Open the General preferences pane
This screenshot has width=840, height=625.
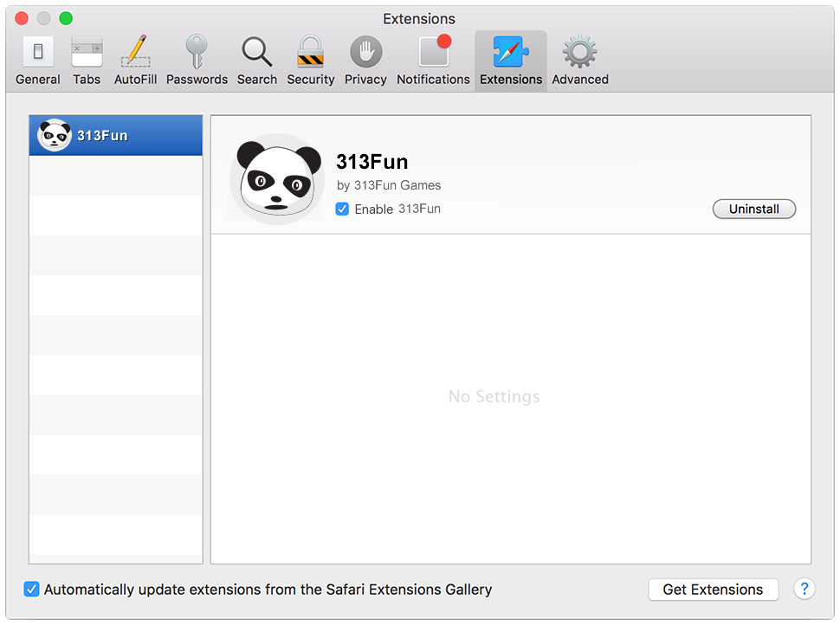(x=37, y=60)
